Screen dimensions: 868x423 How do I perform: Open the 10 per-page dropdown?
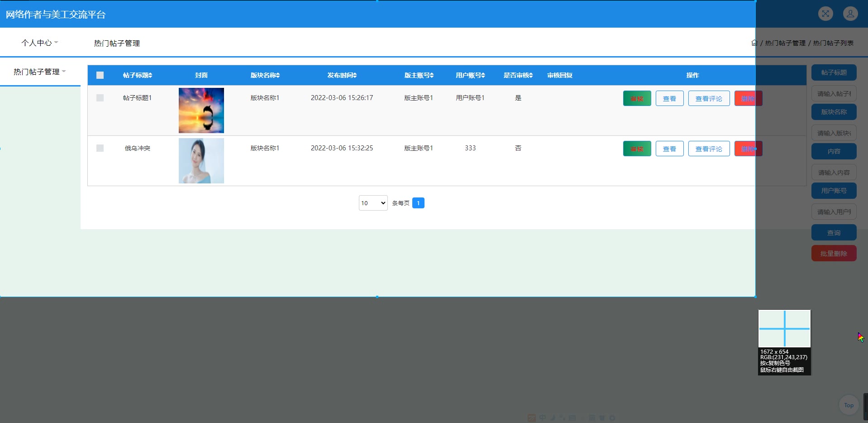373,203
